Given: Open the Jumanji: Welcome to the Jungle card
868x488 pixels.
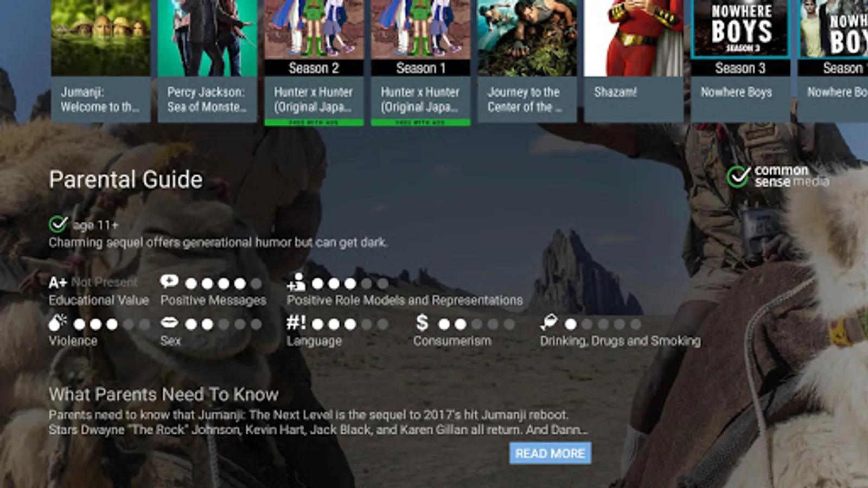Looking at the screenshot, I should click(x=100, y=61).
